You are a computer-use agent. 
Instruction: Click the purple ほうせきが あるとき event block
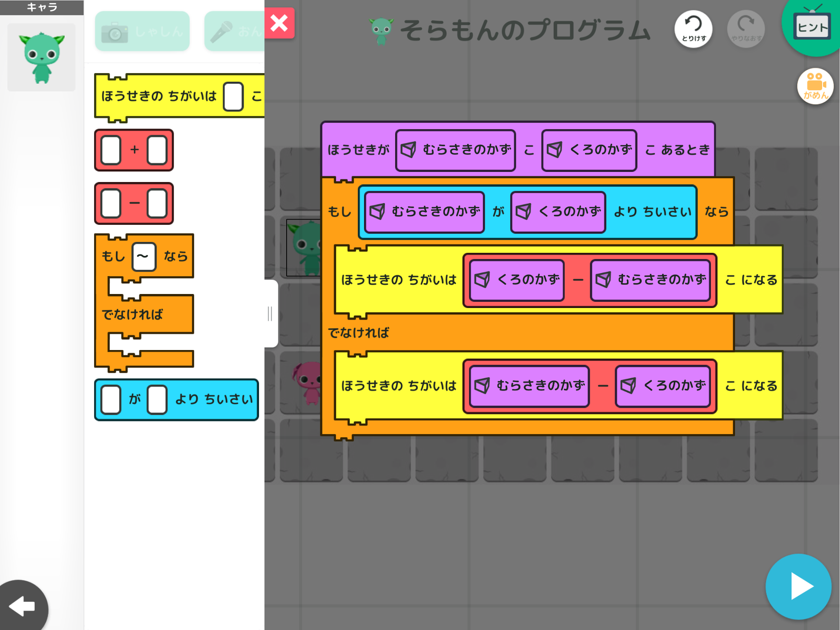tap(358, 150)
